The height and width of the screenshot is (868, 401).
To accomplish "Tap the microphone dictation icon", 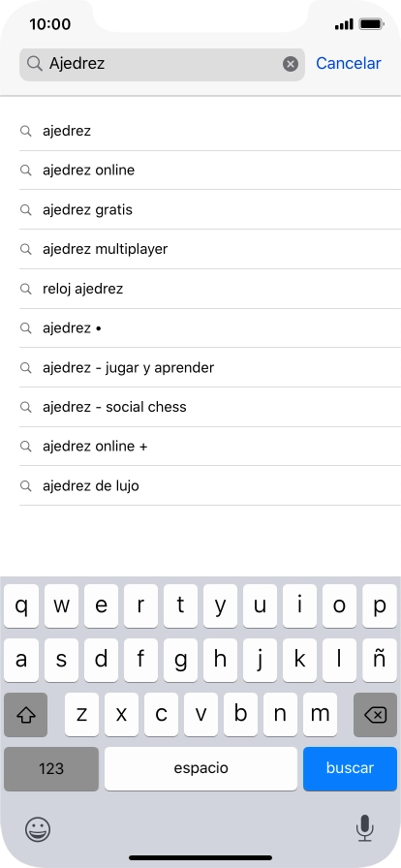I will [x=364, y=828].
